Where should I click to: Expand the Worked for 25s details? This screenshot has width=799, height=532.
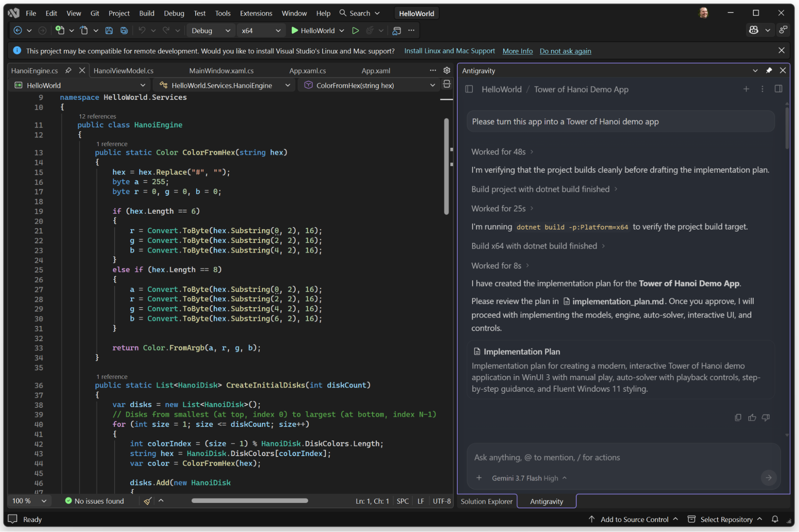[502, 208]
